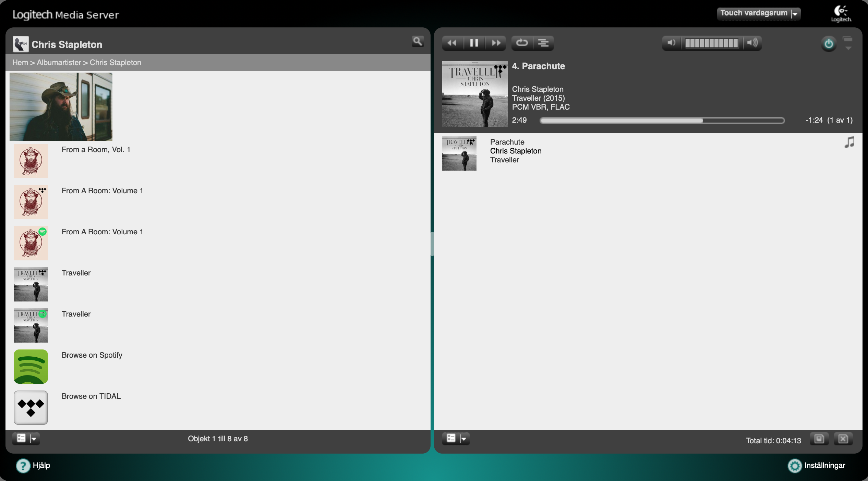
Task: Click the rewind/previous track button
Action: (x=453, y=43)
